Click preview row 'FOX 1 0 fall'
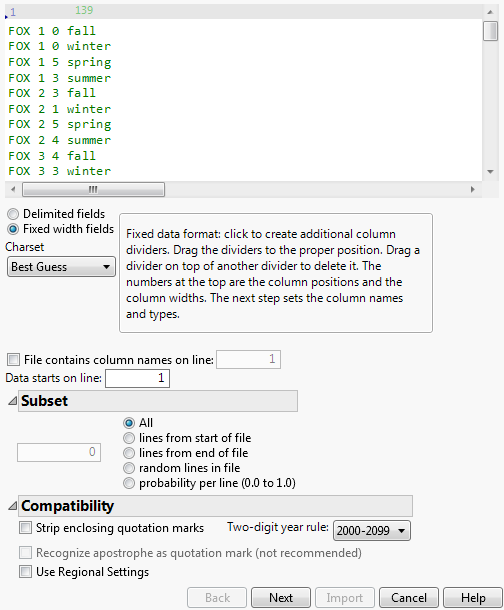This screenshot has height=610, width=504. coord(52,31)
